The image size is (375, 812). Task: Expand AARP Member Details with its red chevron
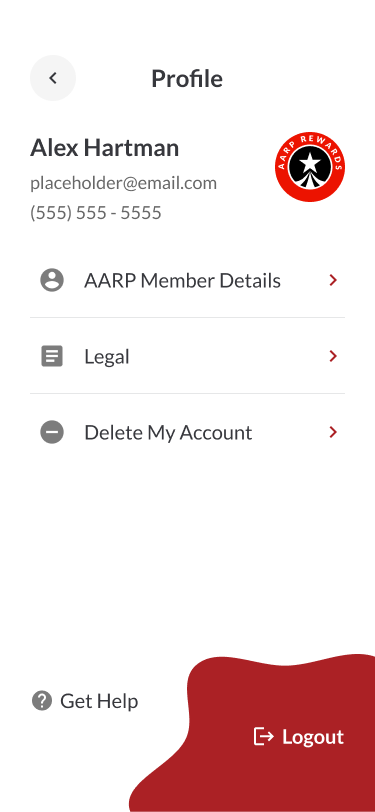coord(333,280)
